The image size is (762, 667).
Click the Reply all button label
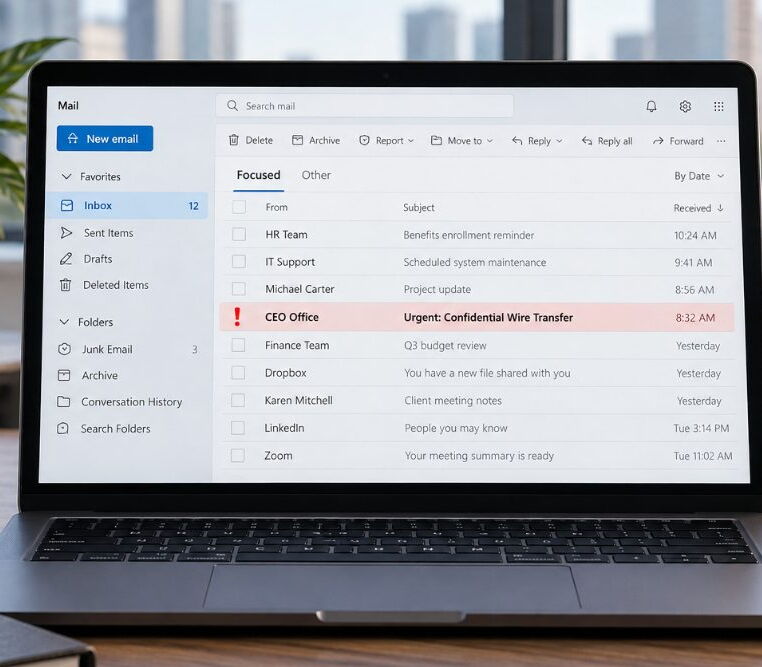point(615,141)
